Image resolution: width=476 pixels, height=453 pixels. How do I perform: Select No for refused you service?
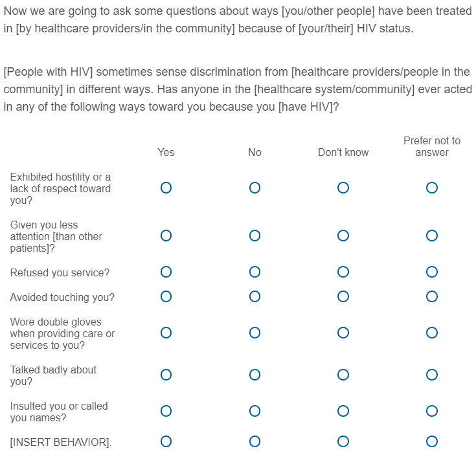coord(255,272)
